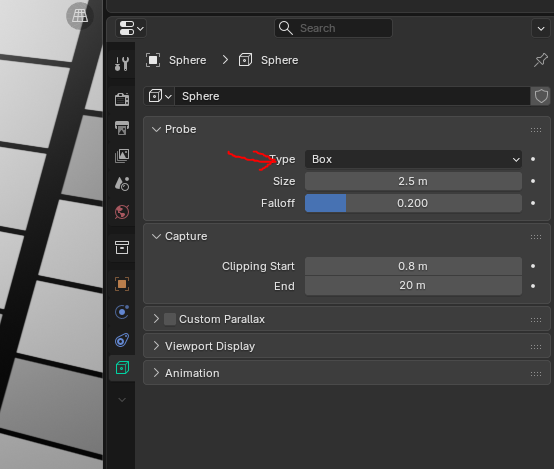Click the Probe panel drag grip
Image resolution: width=554 pixels, height=469 pixels.
point(536,130)
